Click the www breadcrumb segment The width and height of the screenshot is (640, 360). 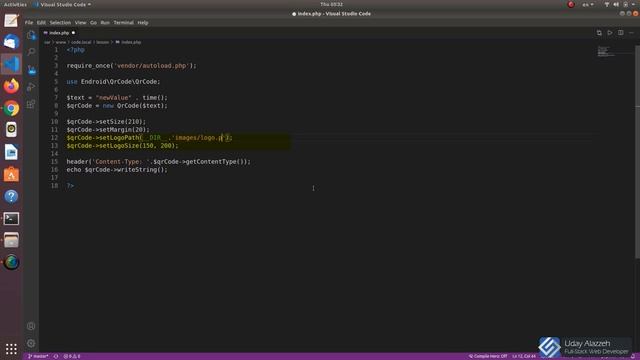pyautogui.click(x=61, y=42)
